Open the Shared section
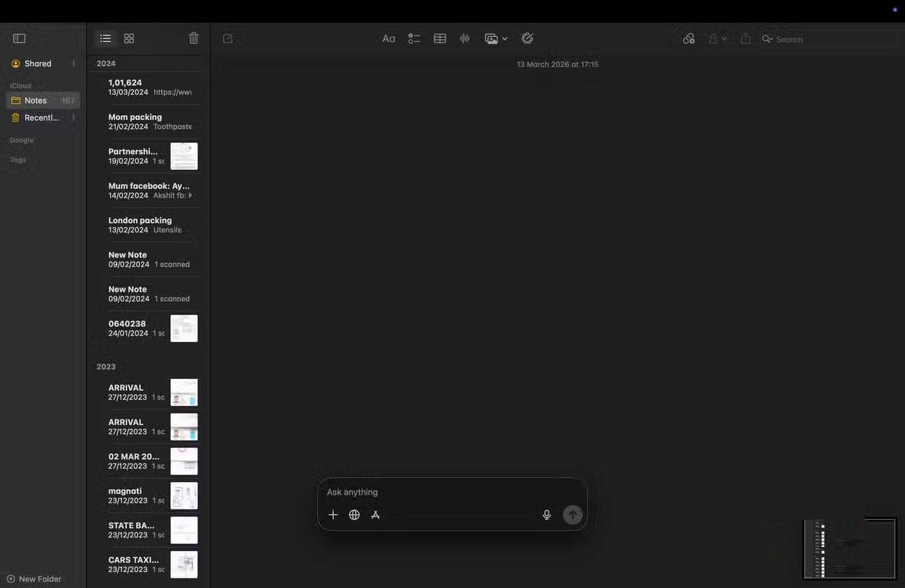The height and width of the screenshot is (588, 905). [38, 63]
